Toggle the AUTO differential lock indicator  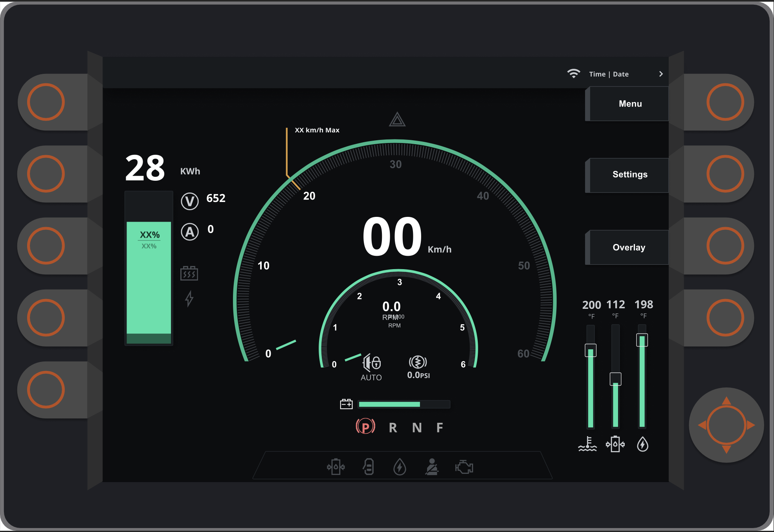coord(371,363)
